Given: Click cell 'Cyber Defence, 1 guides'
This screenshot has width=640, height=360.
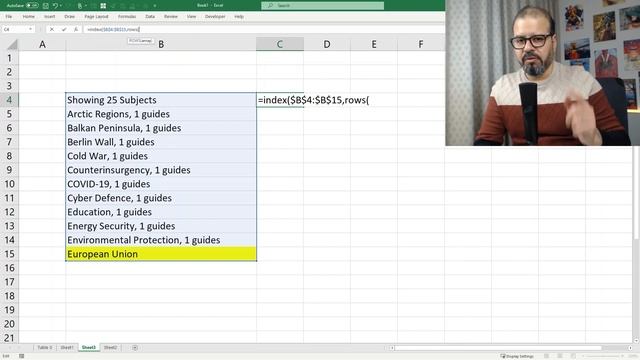Looking at the screenshot, I should click(161, 198).
